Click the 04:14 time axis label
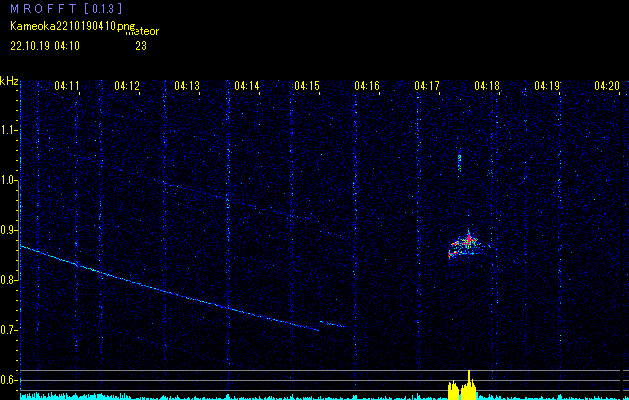629x400 pixels. (x=247, y=86)
